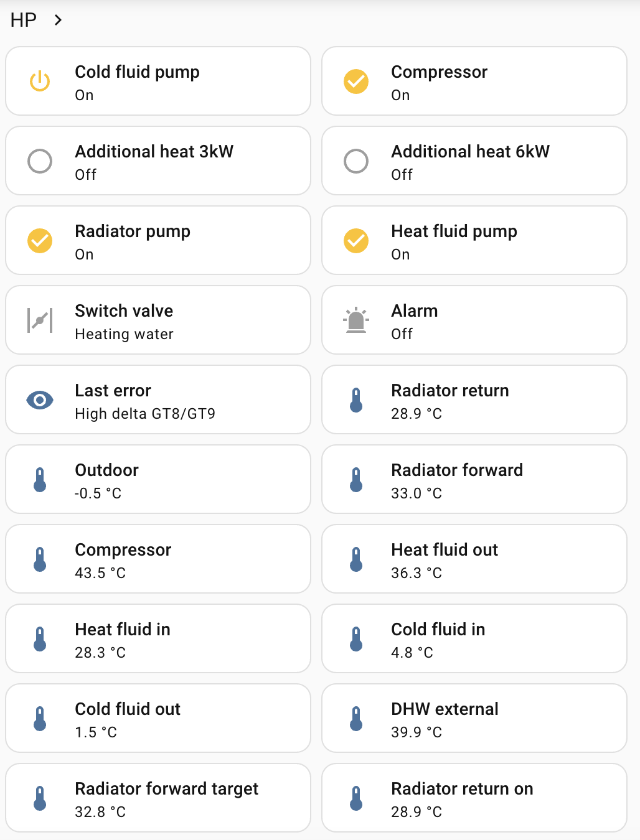The height and width of the screenshot is (840, 640).
Task: Click the Radiator forward thermometer icon
Action: [x=356, y=480]
